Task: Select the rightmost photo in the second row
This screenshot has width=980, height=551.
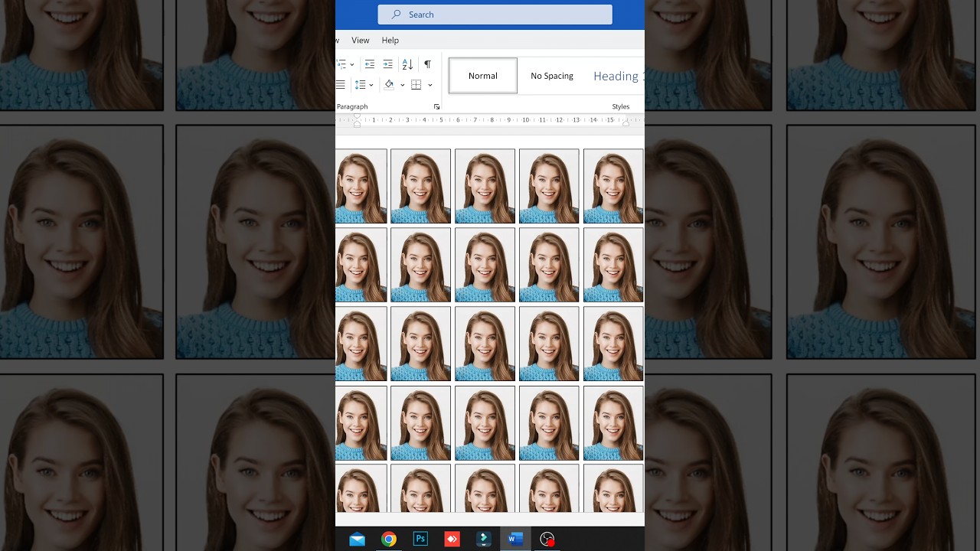Action: coord(613,265)
